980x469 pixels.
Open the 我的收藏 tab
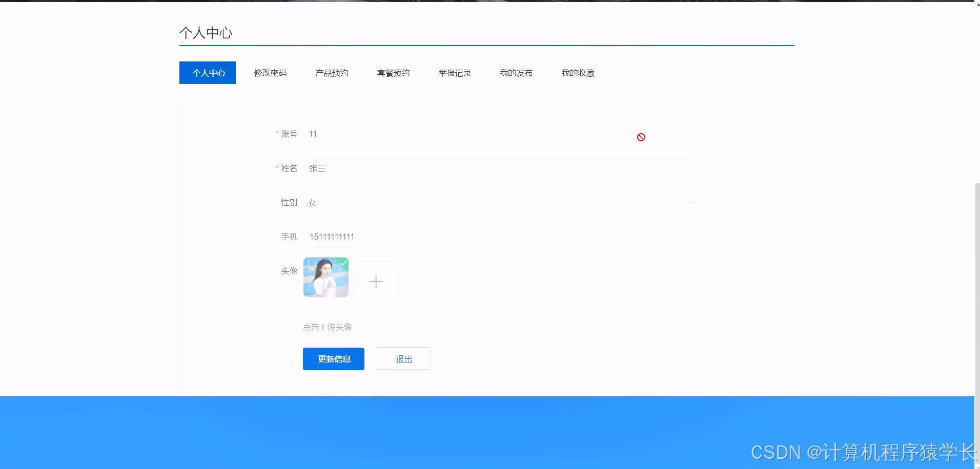[x=577, y=72]
